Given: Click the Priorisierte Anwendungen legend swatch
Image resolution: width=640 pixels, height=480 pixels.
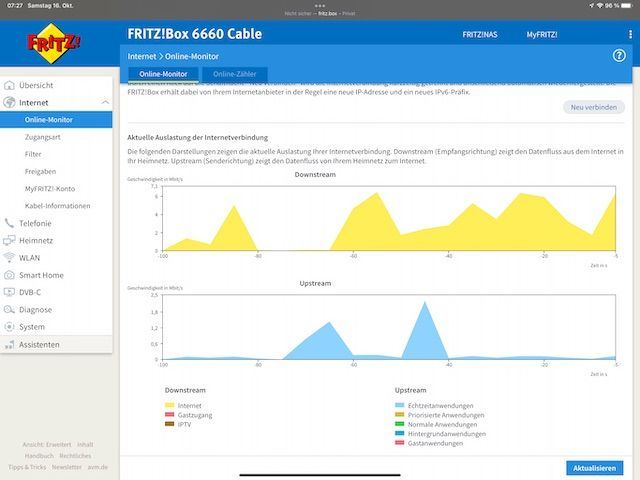Looking at the screenshot, I should [400, 415].
